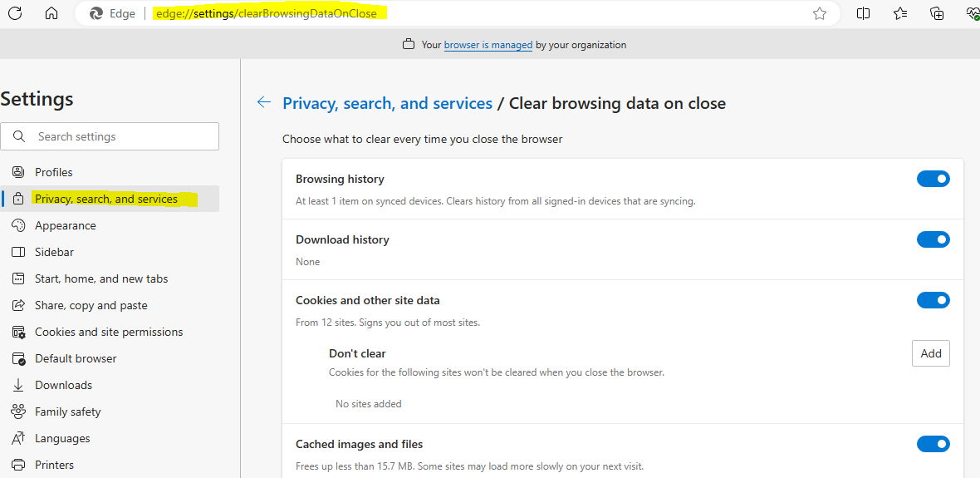Open Sidebar settings
Screen dimensions: 980x478
point(110,252)
